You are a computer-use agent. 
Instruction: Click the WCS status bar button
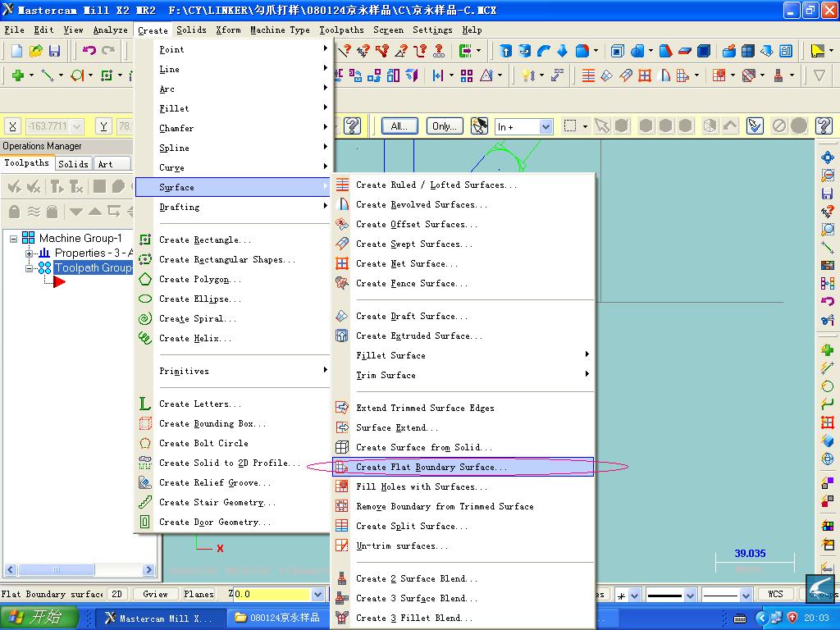pyautogui.click(x=775, y=594)
